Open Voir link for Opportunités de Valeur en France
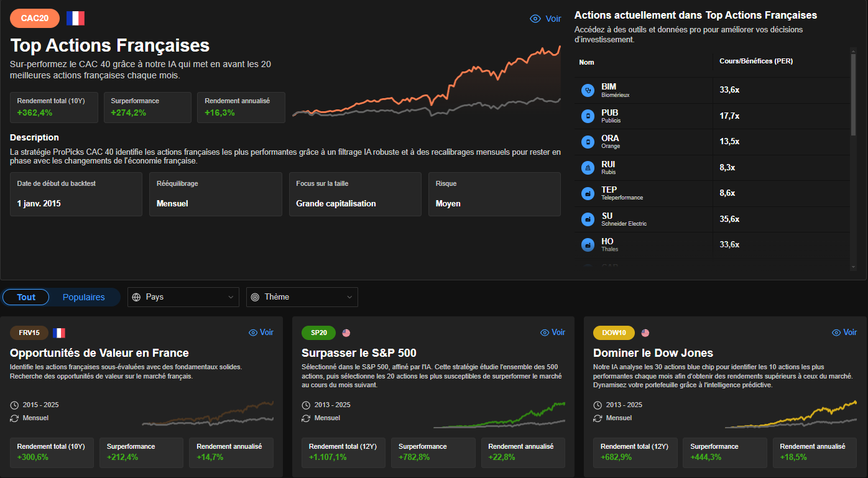868x478 pixels. coord(261,333)
